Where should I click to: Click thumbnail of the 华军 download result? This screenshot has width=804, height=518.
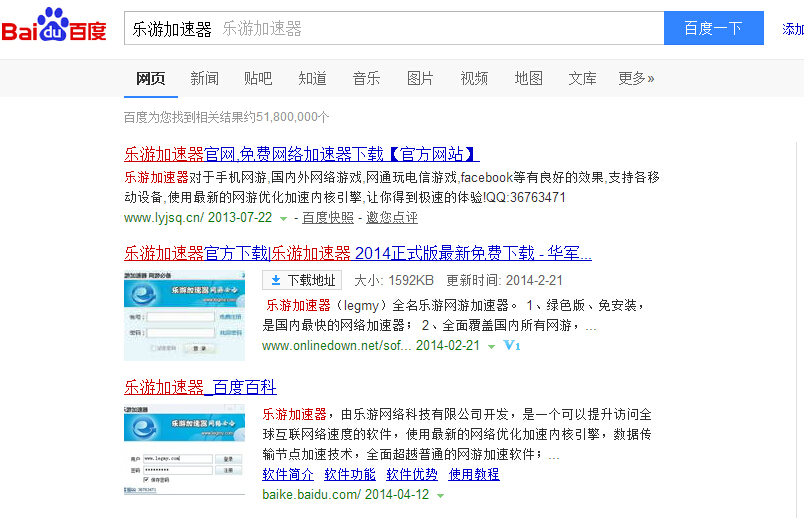pyautogui.click(x=185, y=315)
